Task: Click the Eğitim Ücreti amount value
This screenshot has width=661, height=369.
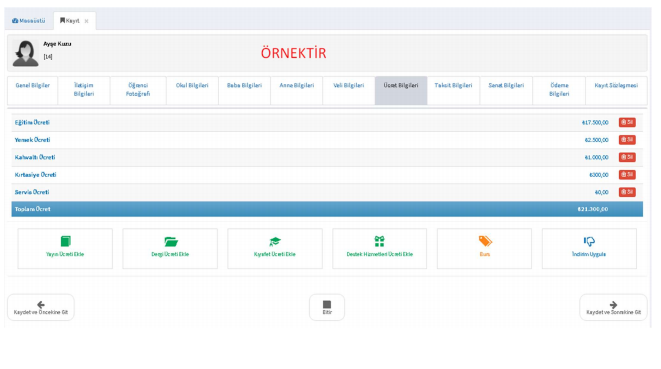Action: pyautogui.click(x=595, y=122)
